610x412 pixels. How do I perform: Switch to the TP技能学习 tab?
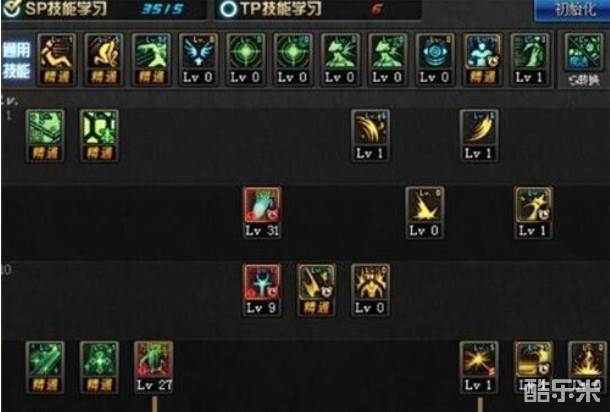(x=317, y=9)
